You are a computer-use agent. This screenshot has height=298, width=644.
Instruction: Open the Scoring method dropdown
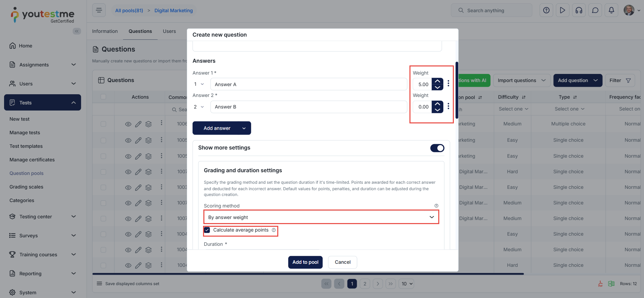point(321,217)
